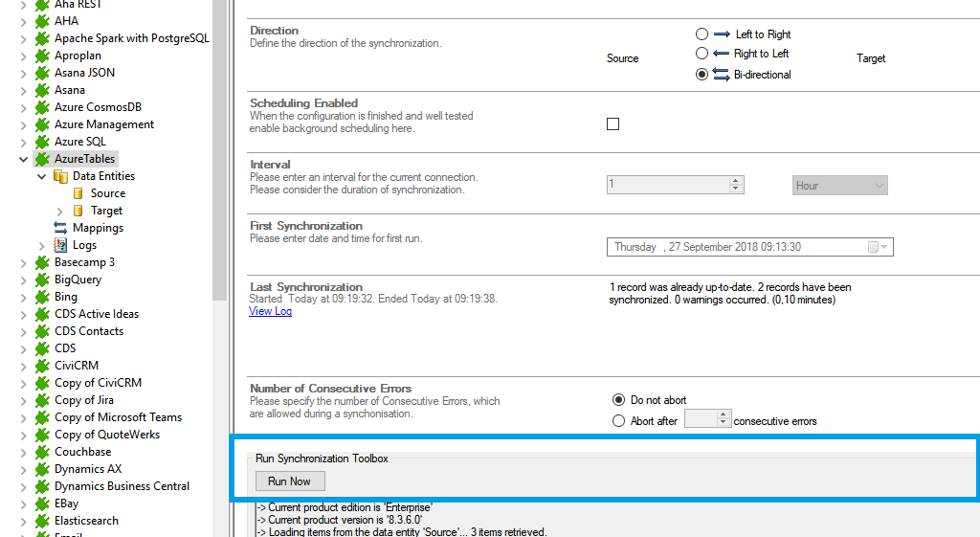Open the First Synchronization date picker
Image resolution: width=980 pixels, height=537 pixels.
(879, 247)
